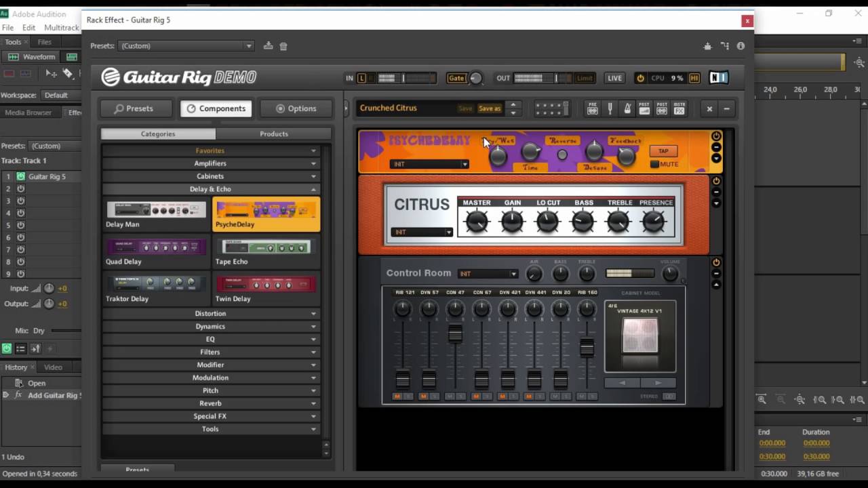Toggle Control Room module power
Screen dimensions: 868x488
pos(716,262)
